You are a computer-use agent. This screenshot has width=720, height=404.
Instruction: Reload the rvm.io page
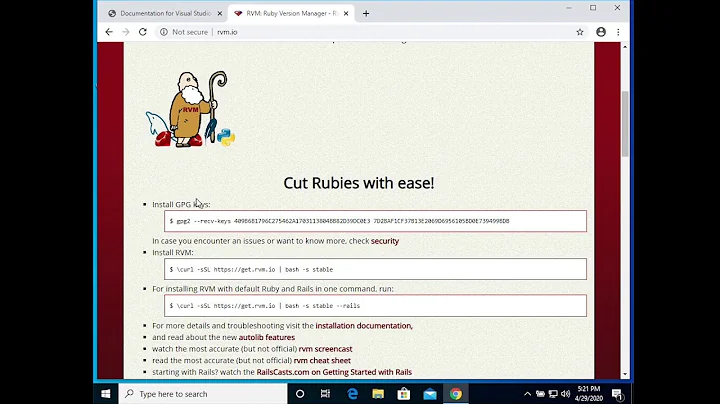pos(143,32)
